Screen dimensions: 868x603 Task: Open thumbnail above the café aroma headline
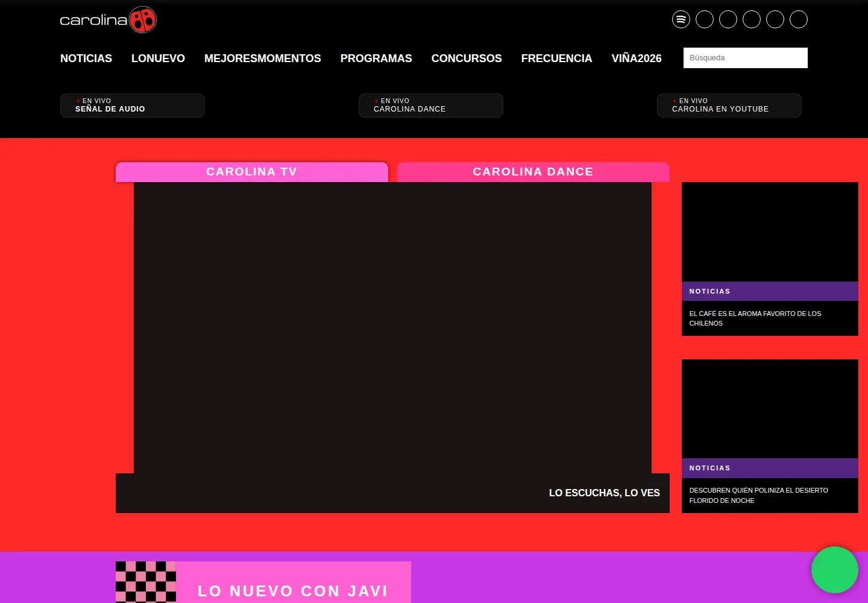[x=770, y=232]
